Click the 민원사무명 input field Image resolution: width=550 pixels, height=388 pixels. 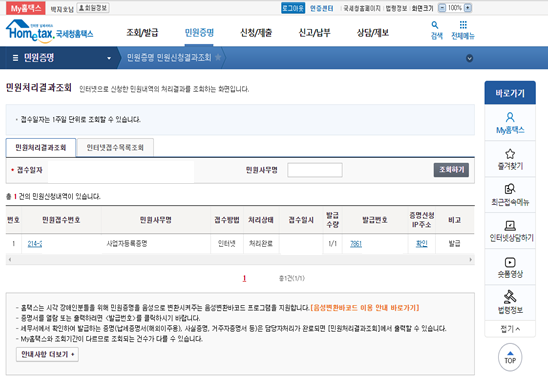pyautogui.click(x=315, y=170)
